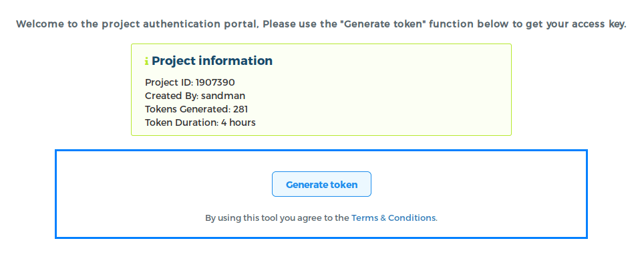Click the creator name sandman
Viewport: 644px width, 259px height.
[x=223, y=96]
